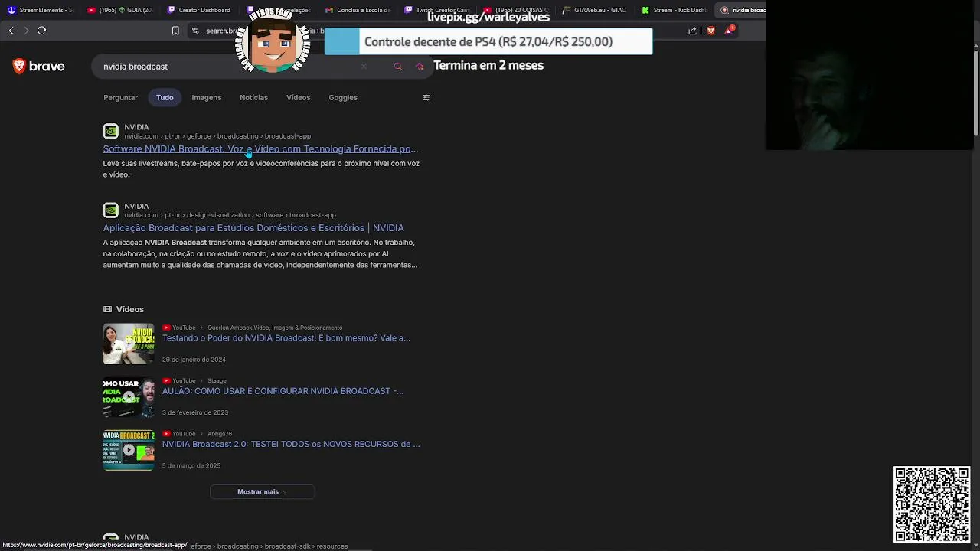
Task: Select the Perguntar search tab
Action: [x=121, y=97]
